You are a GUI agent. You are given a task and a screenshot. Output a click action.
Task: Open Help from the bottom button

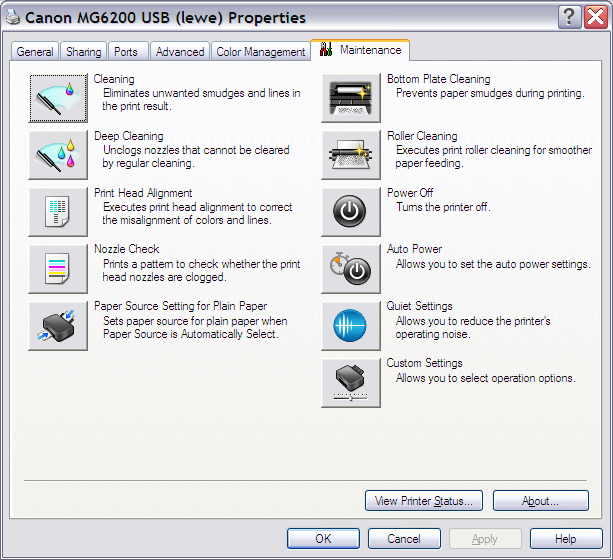click(x=566, y=538)
